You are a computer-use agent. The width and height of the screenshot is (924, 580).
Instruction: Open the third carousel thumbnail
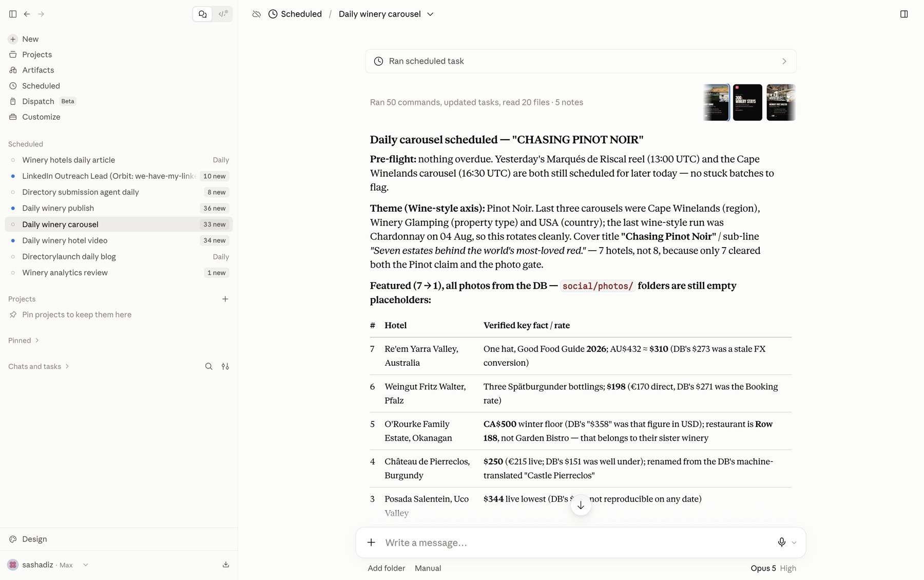point(781,102)
